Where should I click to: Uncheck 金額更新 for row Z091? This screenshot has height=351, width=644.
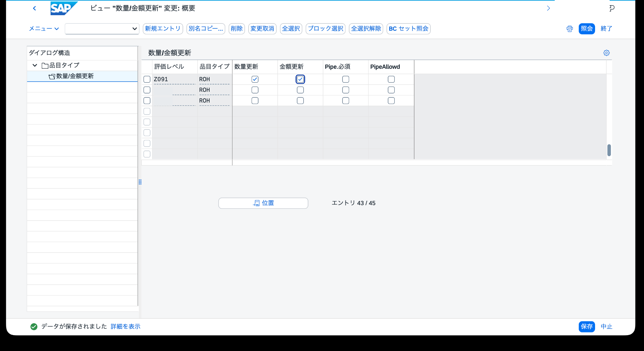tap(300, 79)
